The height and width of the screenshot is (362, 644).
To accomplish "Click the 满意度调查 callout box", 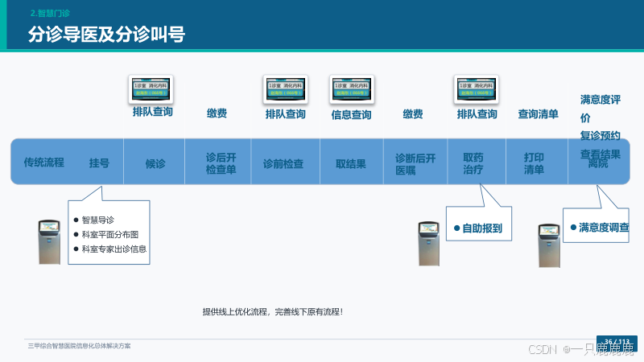I will 596,225.
